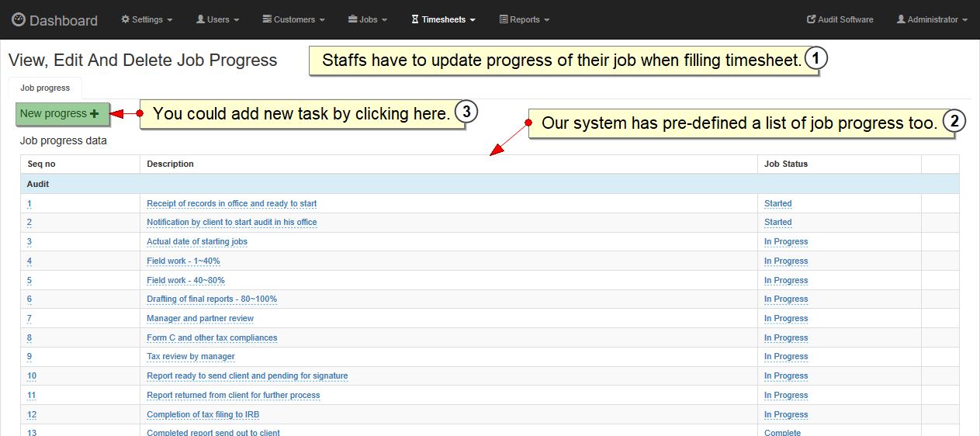
Task: Select the Job progress tab
Action: pyautogui.click(x=45, y=88)
